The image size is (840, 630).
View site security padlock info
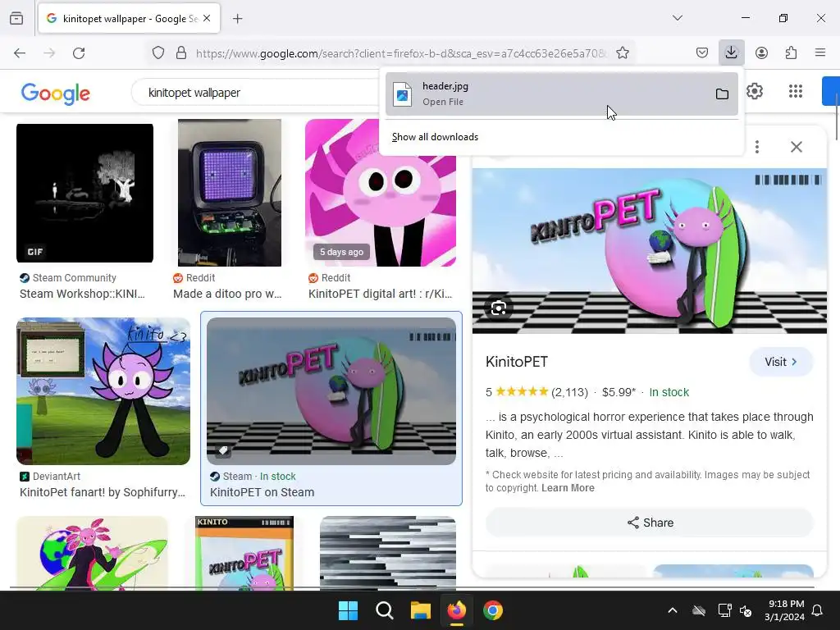181,53
